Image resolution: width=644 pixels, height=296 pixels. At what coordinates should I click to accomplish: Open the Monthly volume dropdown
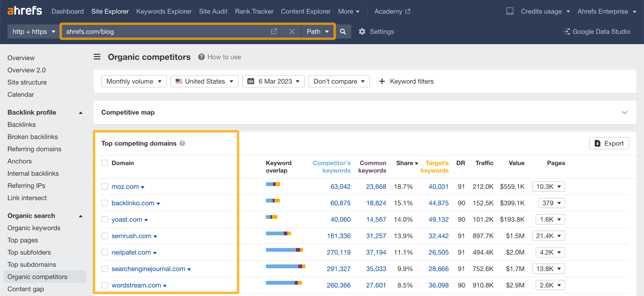pos(134,81)
